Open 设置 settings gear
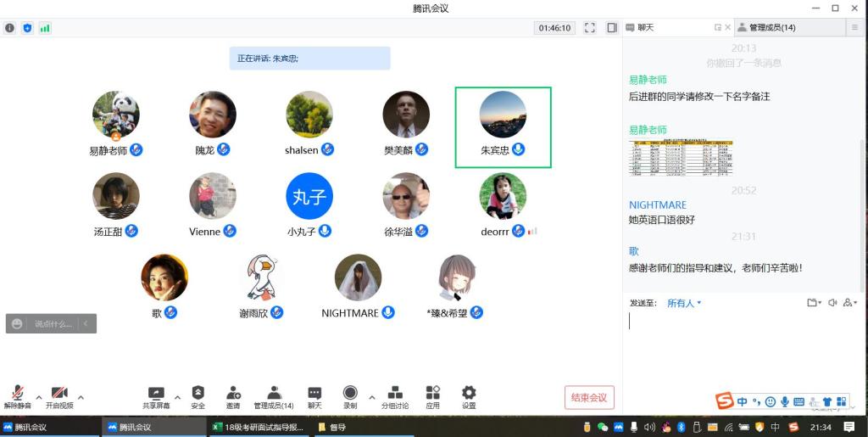This screenshot has height=437, width=868. 469,393
